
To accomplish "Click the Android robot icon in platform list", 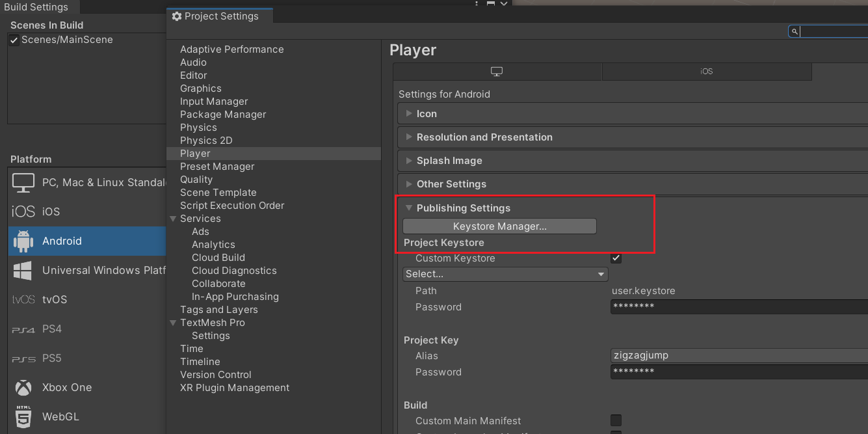I will (23, 241).
